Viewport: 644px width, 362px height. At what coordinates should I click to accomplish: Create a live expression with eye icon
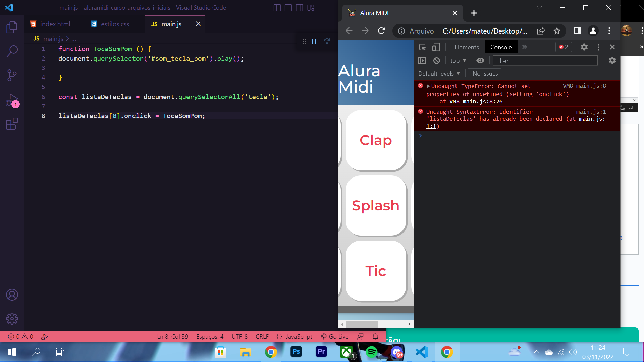click(480, 61)
